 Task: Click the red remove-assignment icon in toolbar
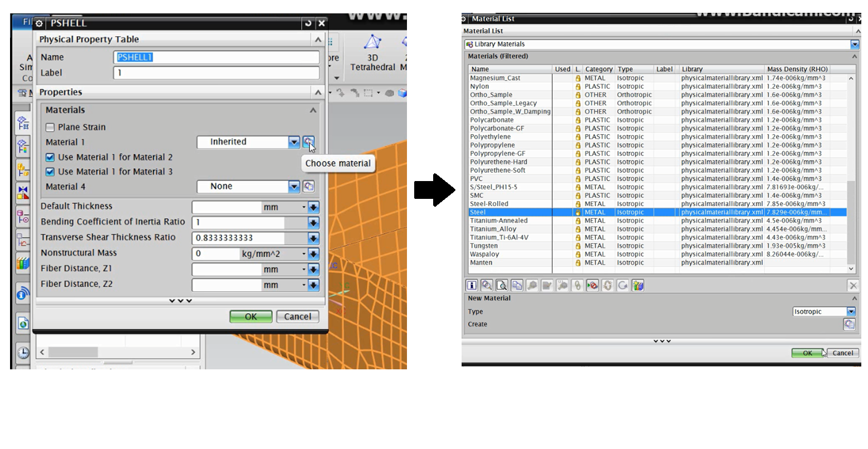(592, 285)
